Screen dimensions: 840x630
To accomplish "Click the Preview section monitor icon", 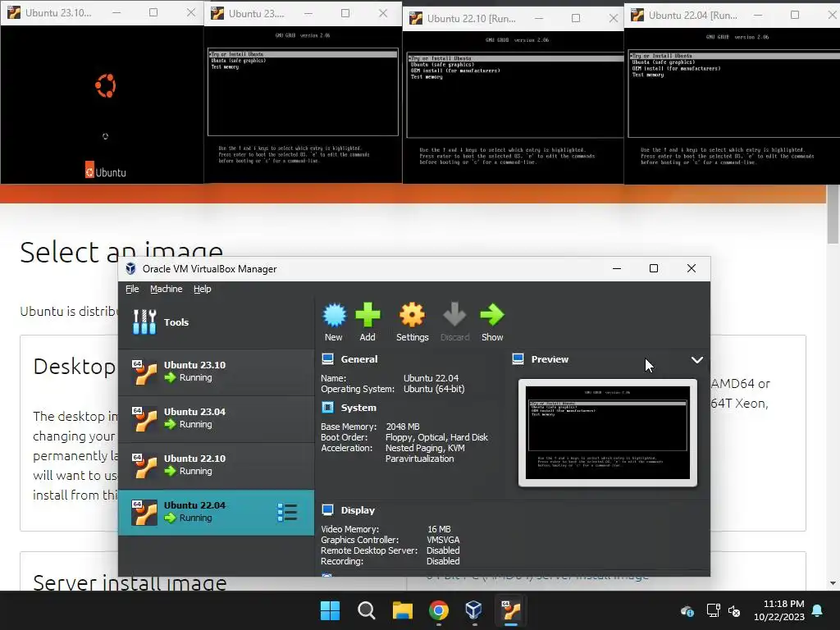I will [518, 359].
